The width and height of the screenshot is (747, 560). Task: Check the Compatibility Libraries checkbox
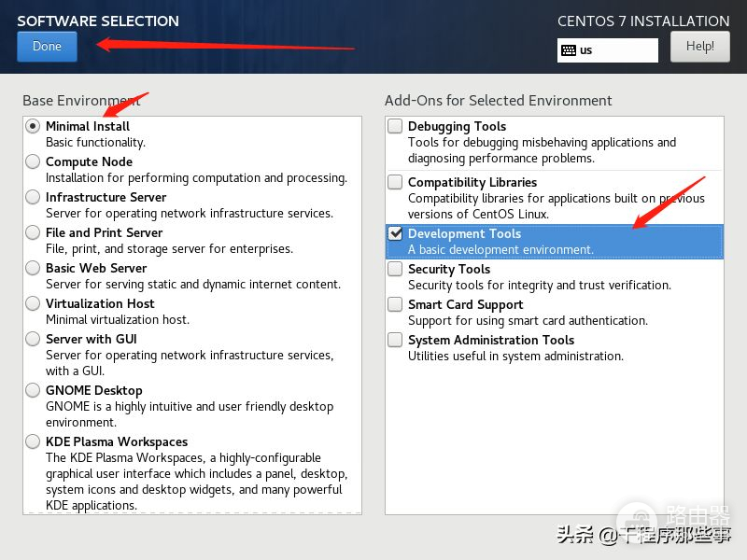pyautogui.click(x=396, y=182)
